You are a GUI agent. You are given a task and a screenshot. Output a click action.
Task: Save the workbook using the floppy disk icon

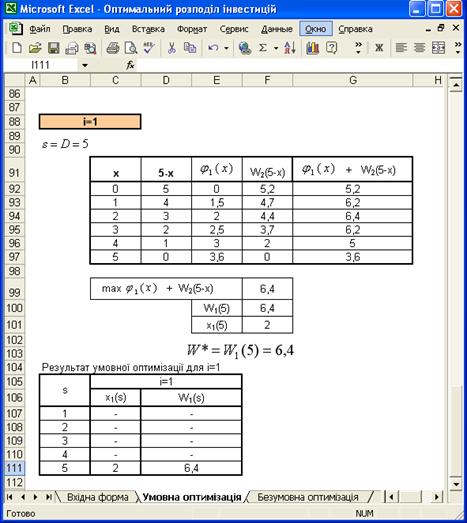click(53, 48)
